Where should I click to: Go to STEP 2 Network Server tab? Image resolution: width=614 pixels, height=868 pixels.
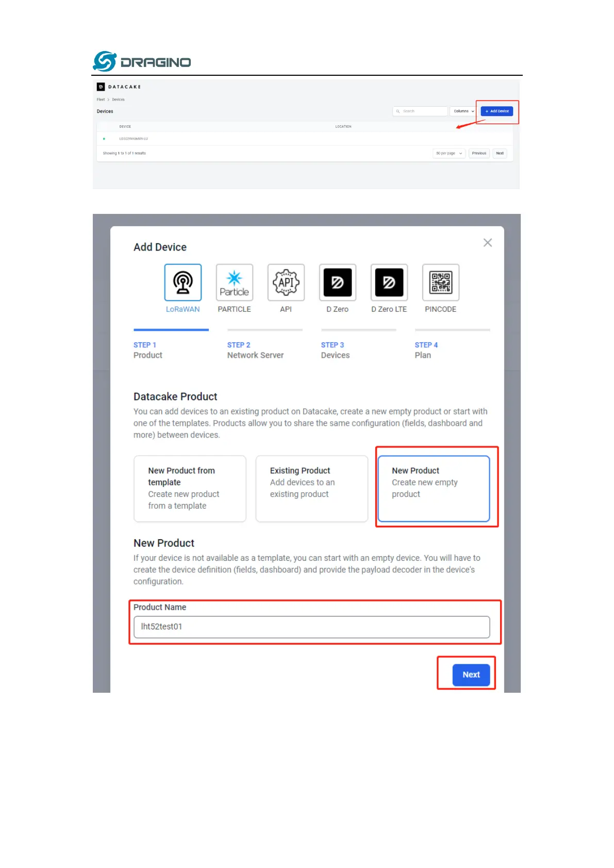click(264, 345)
